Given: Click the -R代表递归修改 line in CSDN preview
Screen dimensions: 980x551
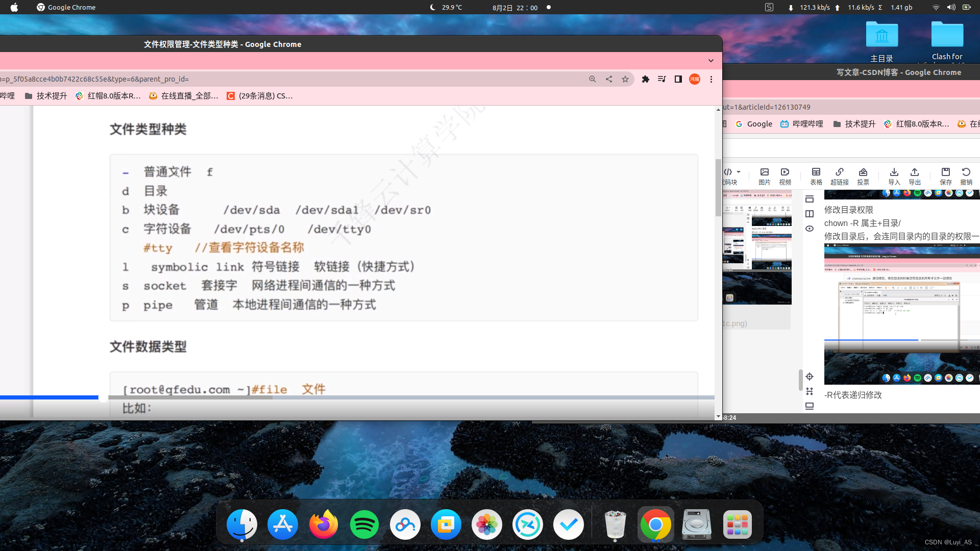Looking at the screenshot, I should [x=853, y=395].
